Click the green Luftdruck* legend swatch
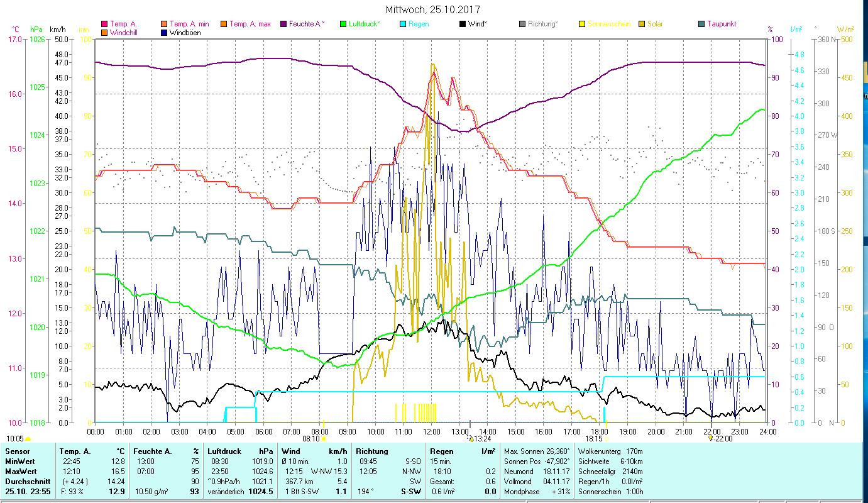868x503 pixels. (343, 24)
